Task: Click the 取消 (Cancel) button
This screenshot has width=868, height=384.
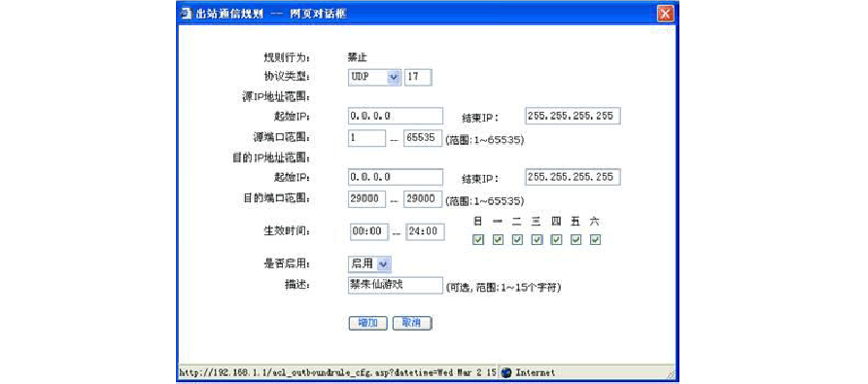Action: tap(412, 323)
